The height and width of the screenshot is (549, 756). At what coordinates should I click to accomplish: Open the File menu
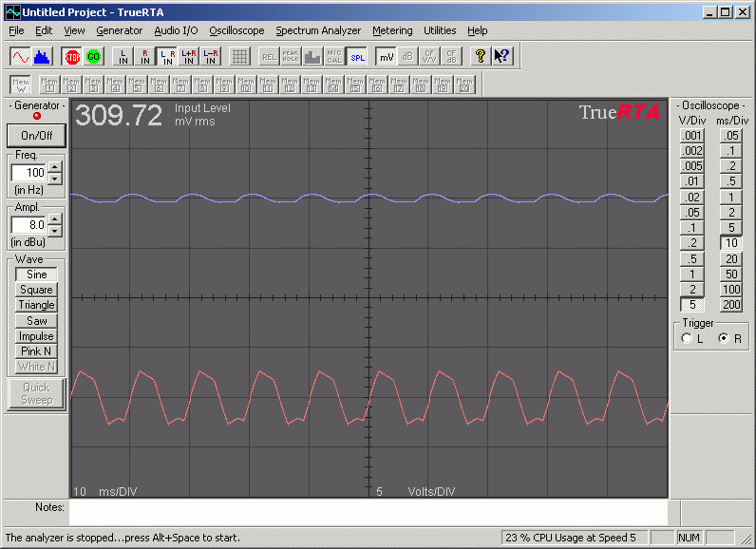click(x=16, y=30)
